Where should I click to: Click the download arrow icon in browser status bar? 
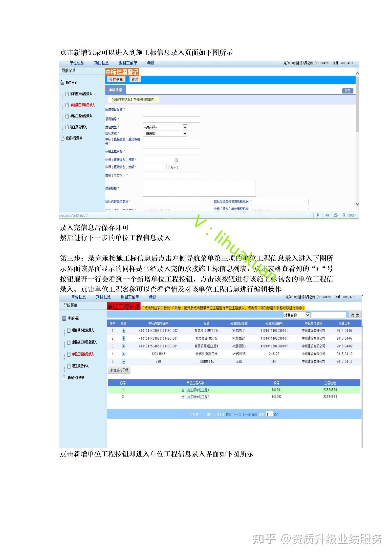tap(318, 215)
